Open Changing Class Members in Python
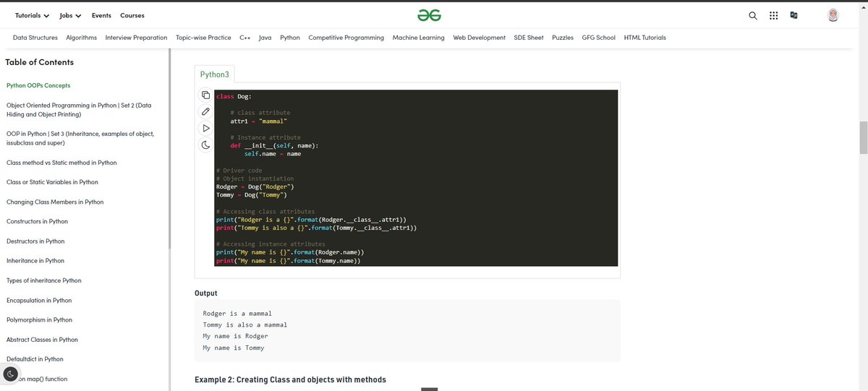The height and width of the screenshot is (391, 868). (x=55, y=202)
